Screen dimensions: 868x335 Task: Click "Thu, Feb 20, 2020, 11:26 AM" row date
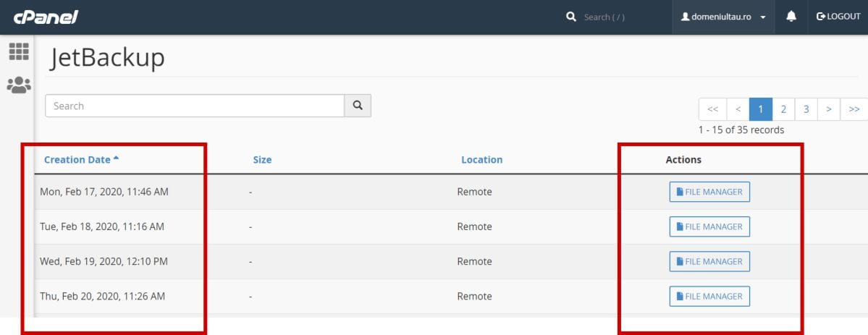pyautogui.click(x=102, y=296)
